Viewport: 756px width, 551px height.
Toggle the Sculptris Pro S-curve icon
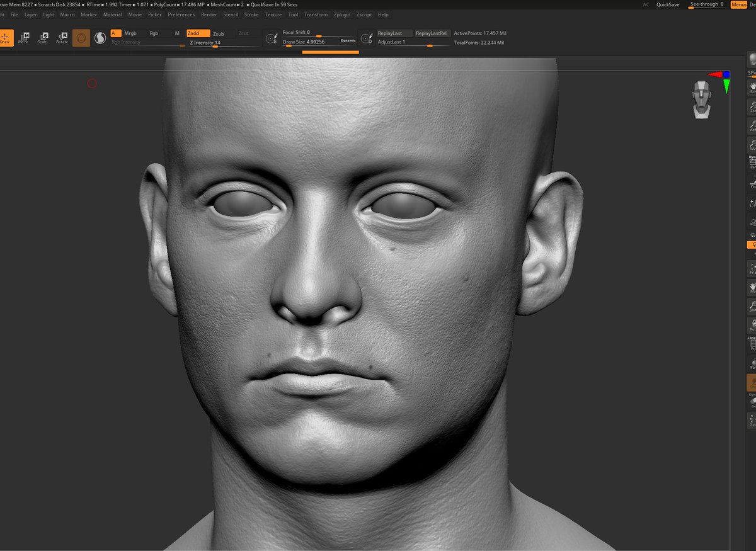(x=100, y=38)
